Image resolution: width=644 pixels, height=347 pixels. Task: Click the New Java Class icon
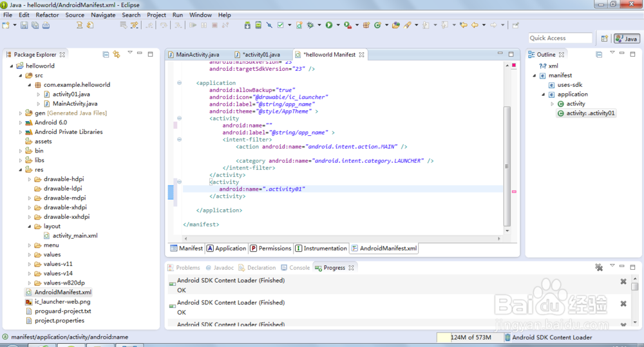378,26
